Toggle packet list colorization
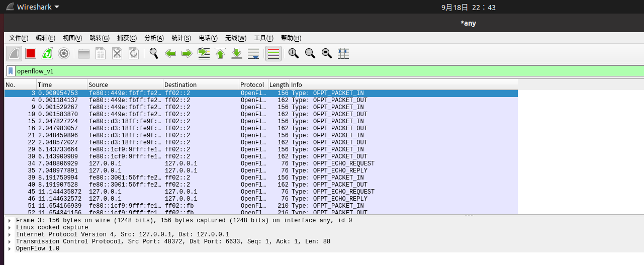The height and width of the screenshot is (265, 644). 273,53
